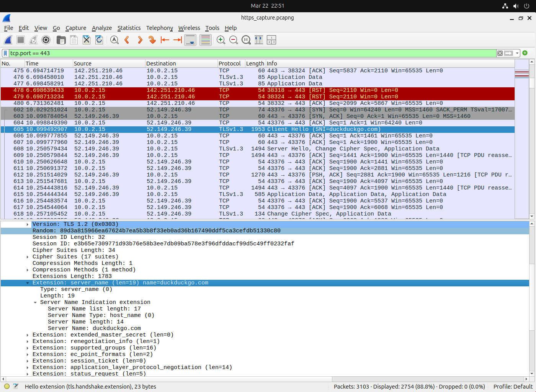536x392 pixels.
Task: Expand the Version: TLS 1.2 row
Action: (x=28, y=224)
